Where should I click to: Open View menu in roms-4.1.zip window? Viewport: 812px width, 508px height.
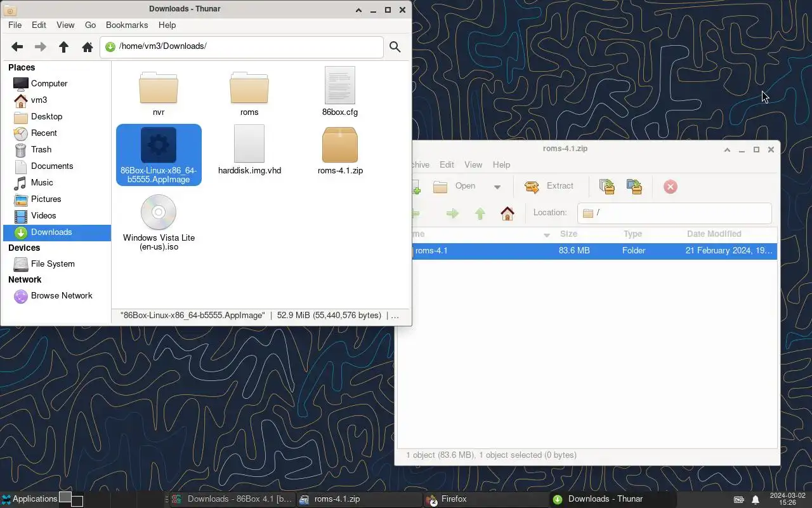pyautogui.click(x=473, y=164)
